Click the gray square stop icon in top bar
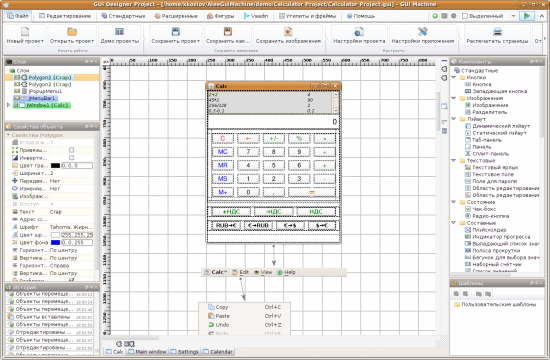 (444, 16)
